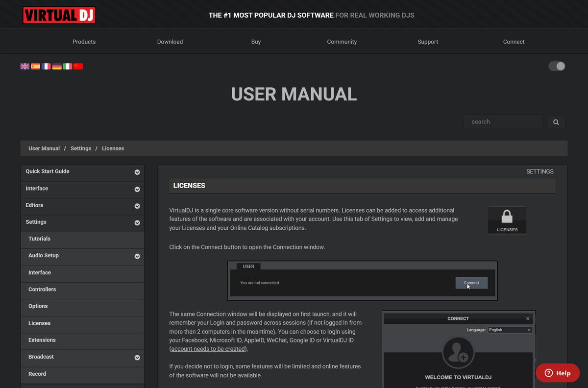Image resolution: width=588 pixels, height=388 pixels.
Task: Switch language with the German flag
Action: tap(57, 66)
